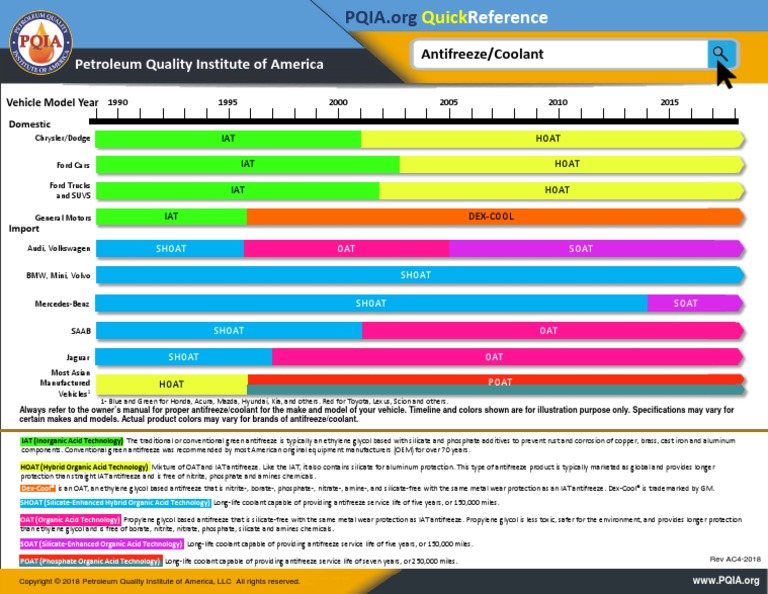The width and height of the screenshot is (768, 594).
Task: Click the POAT (Phosphate Organic Acid Technology) legend label
Action: click(91, 561)
